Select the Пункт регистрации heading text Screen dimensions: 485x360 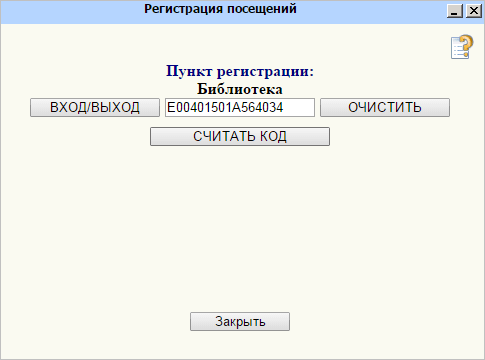[240, 71]
